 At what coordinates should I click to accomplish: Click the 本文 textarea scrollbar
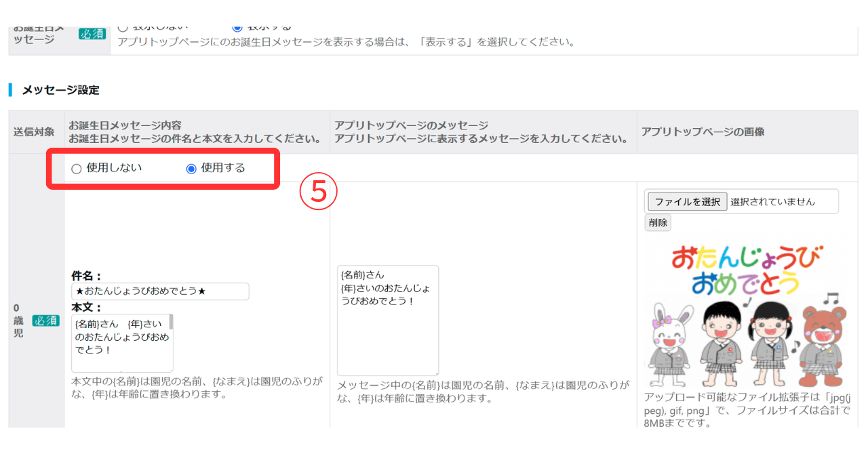point(171,343)
